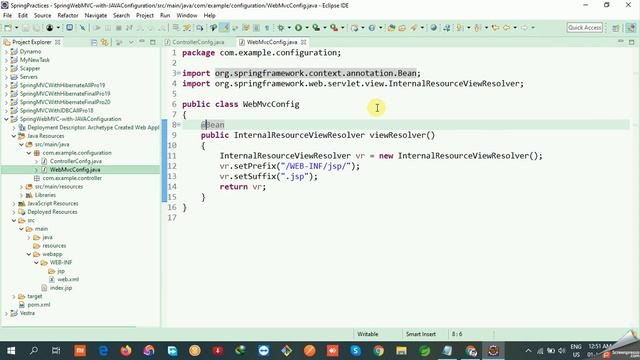Open Google Chrome from the taskbar
Viewport: 640px width, 360px height.
coord(378,351)
